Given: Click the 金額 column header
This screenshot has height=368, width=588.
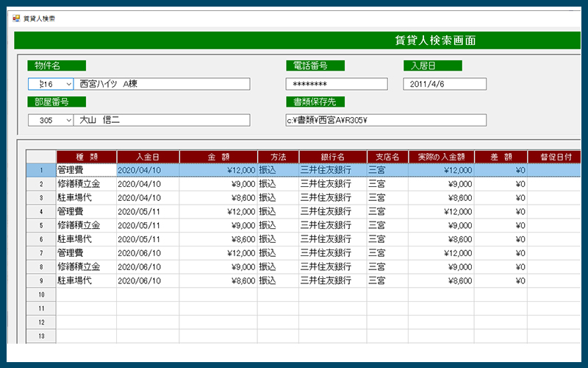Looking at the screenshot, I should tap(218, 157).
